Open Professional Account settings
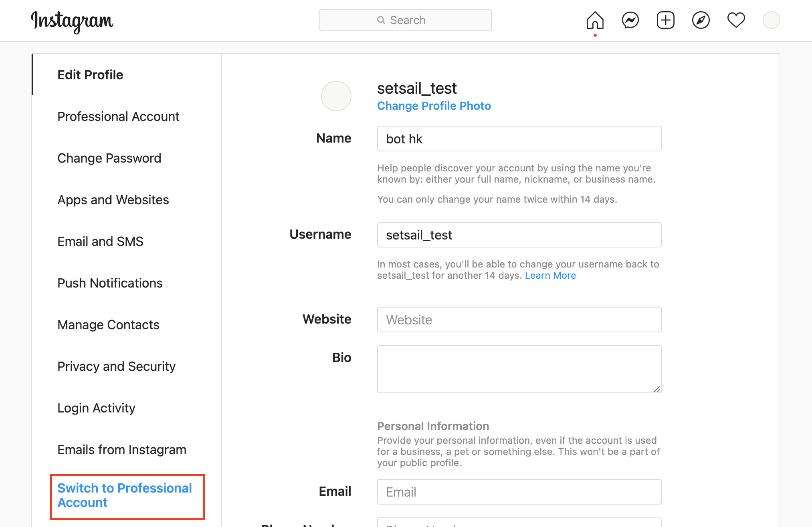The image size is (812, 527). [x=118, y=117]
